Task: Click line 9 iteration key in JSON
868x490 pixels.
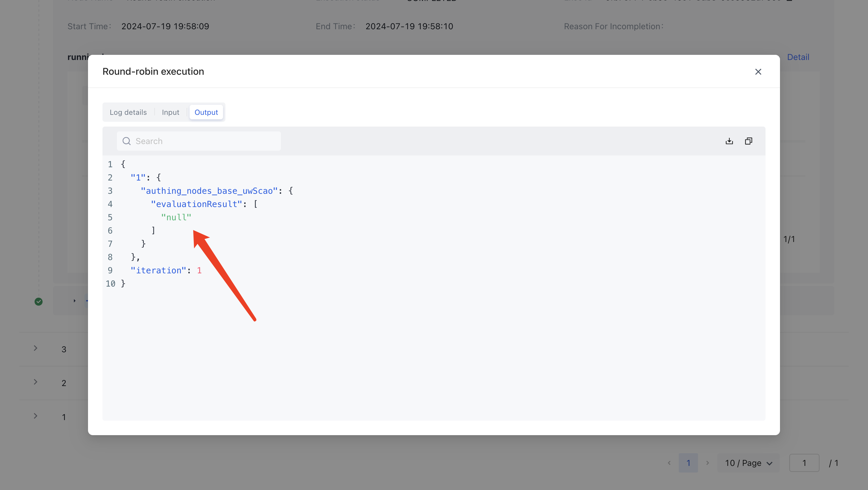Action: point(158,270)
